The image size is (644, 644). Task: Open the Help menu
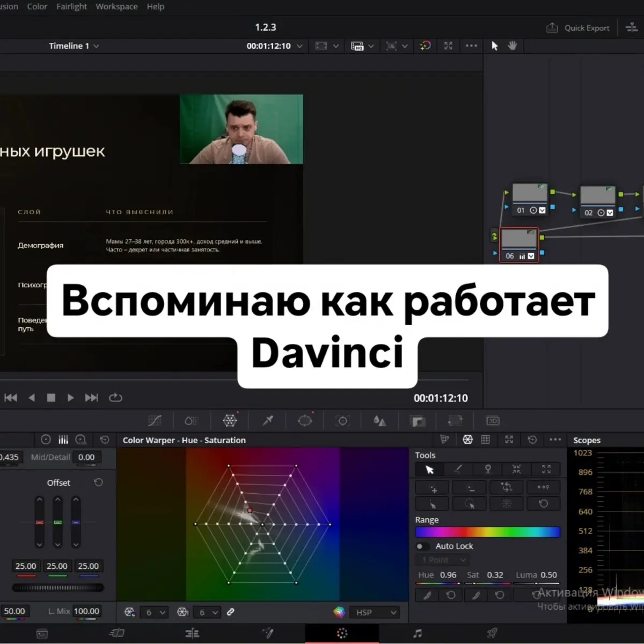(156, 6)
